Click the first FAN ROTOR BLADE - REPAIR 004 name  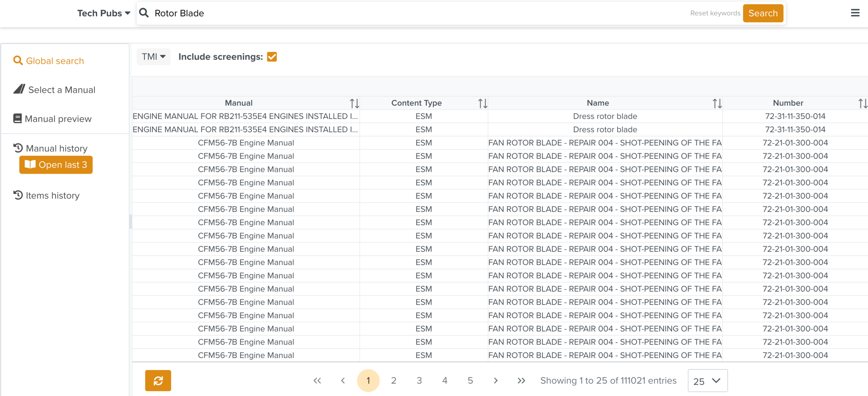point(605,143)
